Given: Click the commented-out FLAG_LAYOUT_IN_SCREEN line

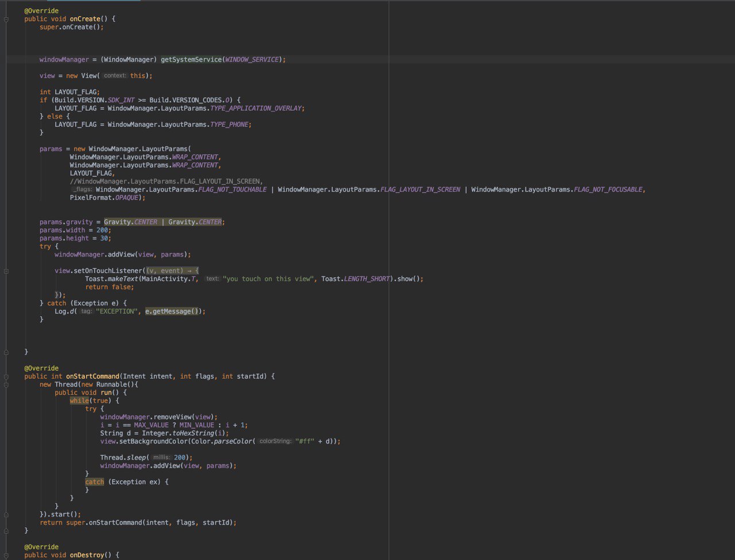Looking at the screenshot, I should pyautogui.click(x=166, y=181).
